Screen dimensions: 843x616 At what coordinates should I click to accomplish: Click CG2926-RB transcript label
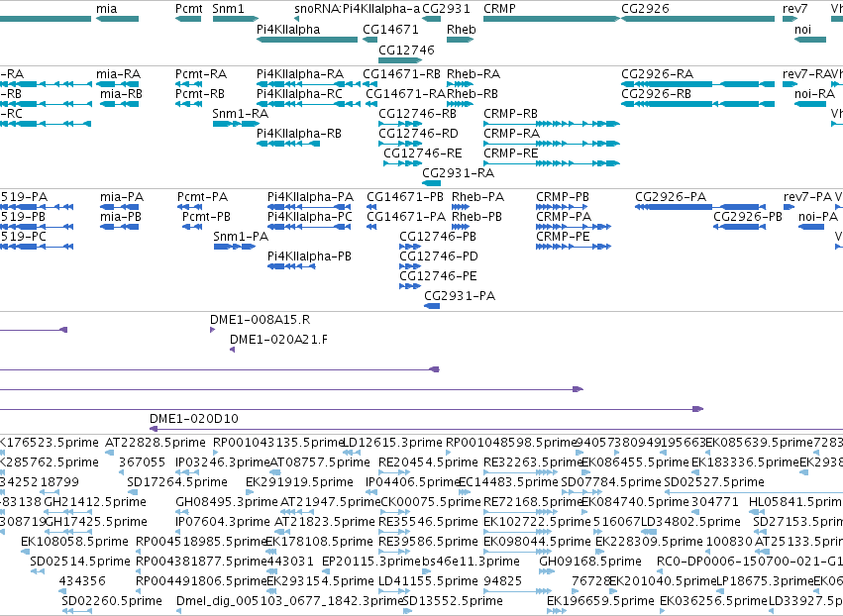(x=657, y=93)
